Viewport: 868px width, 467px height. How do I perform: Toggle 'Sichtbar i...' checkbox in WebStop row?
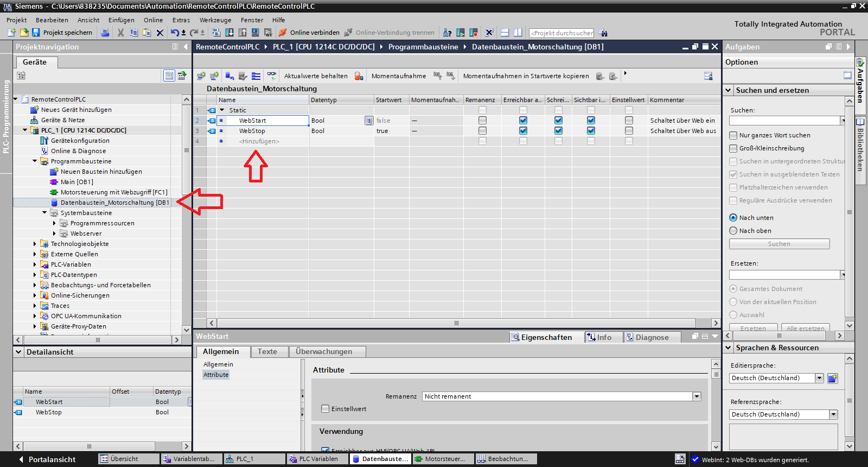tap(591, 131)
